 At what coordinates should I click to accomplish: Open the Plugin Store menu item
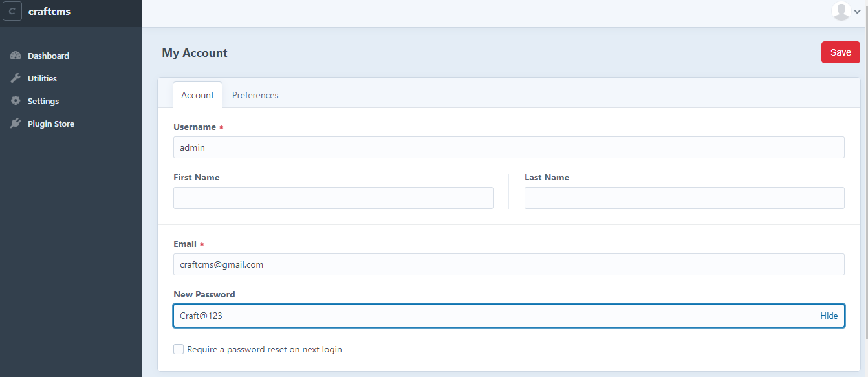pyautogui.click(x=50, y=124)
